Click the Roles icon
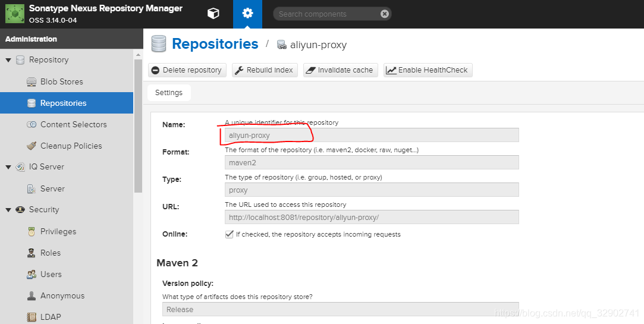 [x=32, y=253]
